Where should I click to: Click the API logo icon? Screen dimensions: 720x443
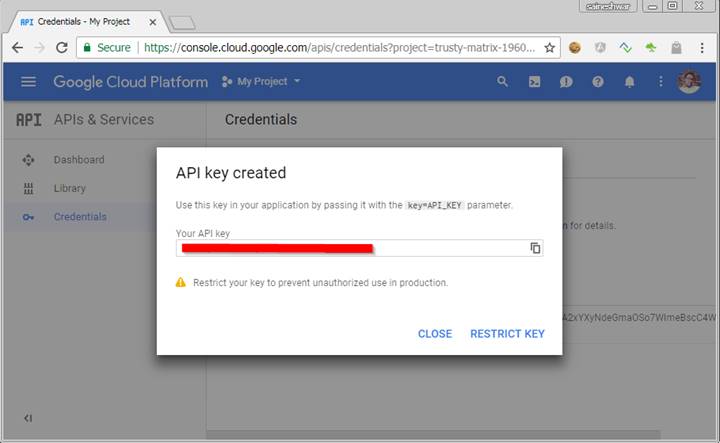(28, 120)
